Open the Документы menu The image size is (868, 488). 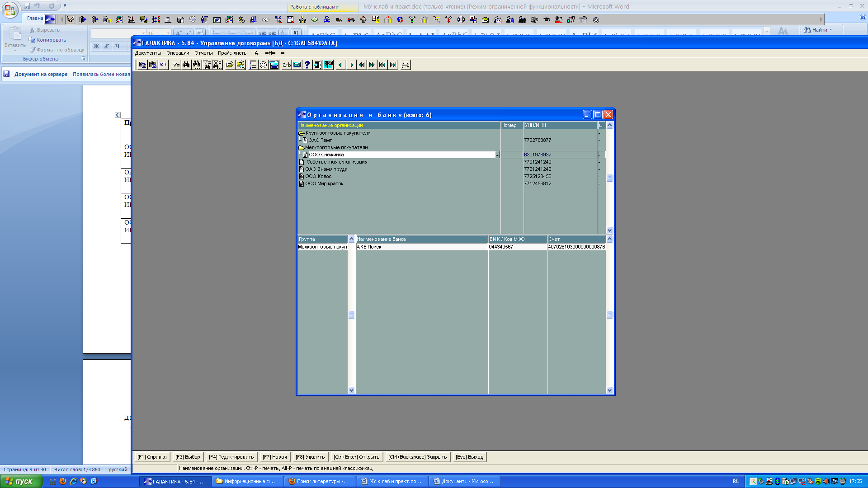[148, 53]
